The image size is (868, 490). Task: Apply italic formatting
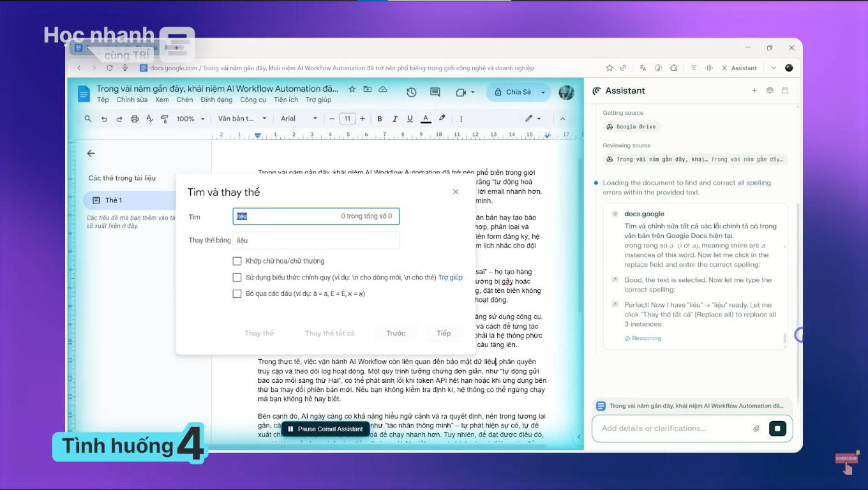394,119
